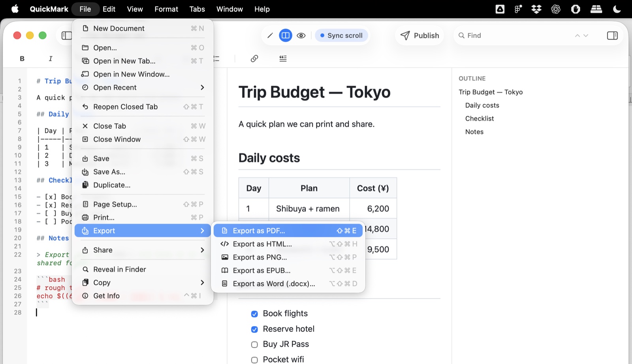Choose Open... in File menu

coord(143,48)
